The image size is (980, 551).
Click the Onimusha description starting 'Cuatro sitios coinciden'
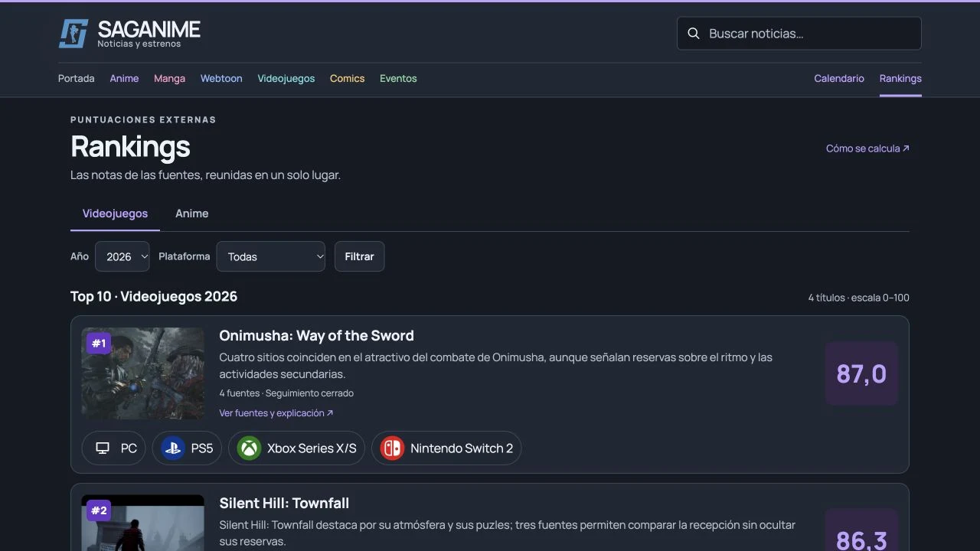pos(496,366)
